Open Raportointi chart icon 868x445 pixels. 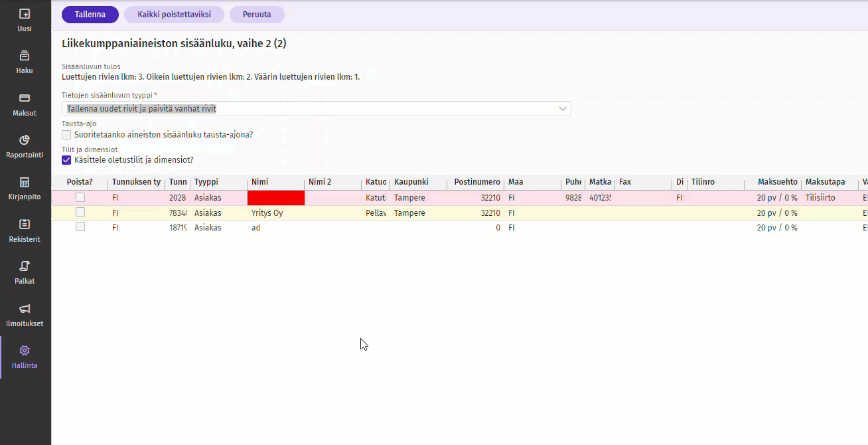click(25, 140)
